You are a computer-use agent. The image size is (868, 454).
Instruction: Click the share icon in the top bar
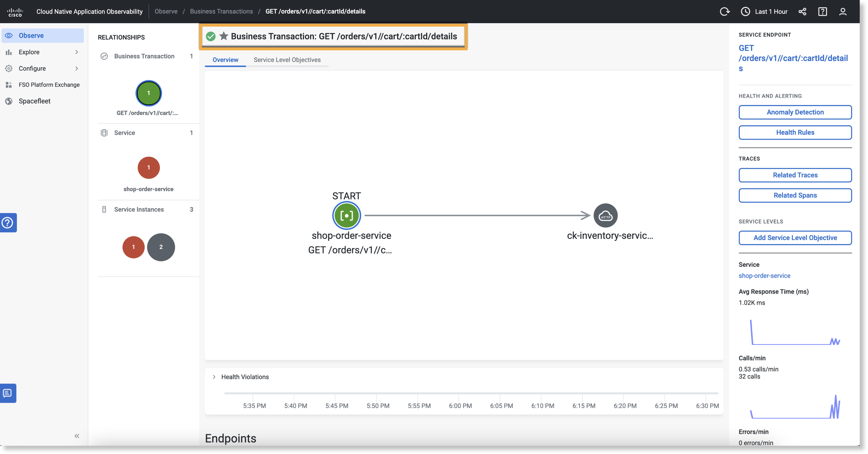(x=802, y=12)
